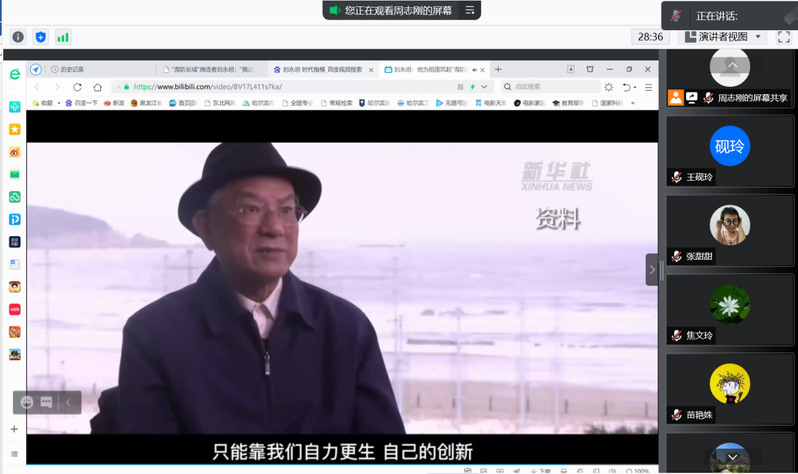Open the meeting info icon
Viewport: 798px width, 474px height.
(18, 37)
